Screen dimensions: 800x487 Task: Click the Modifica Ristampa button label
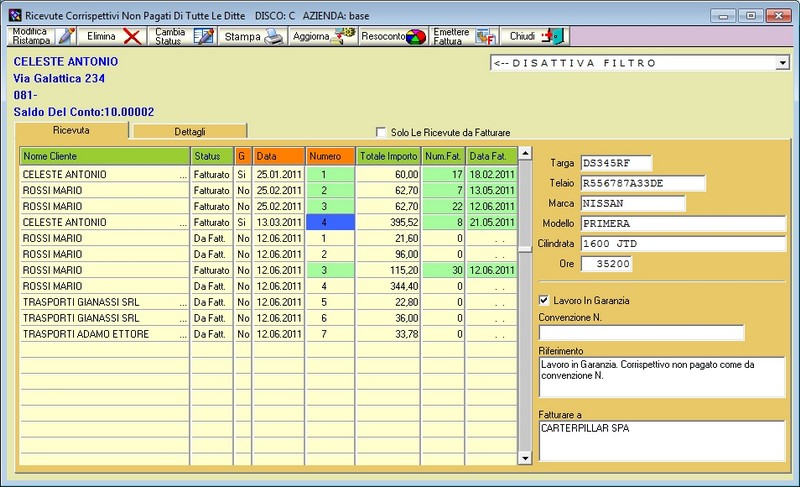[x=31, y=36]
